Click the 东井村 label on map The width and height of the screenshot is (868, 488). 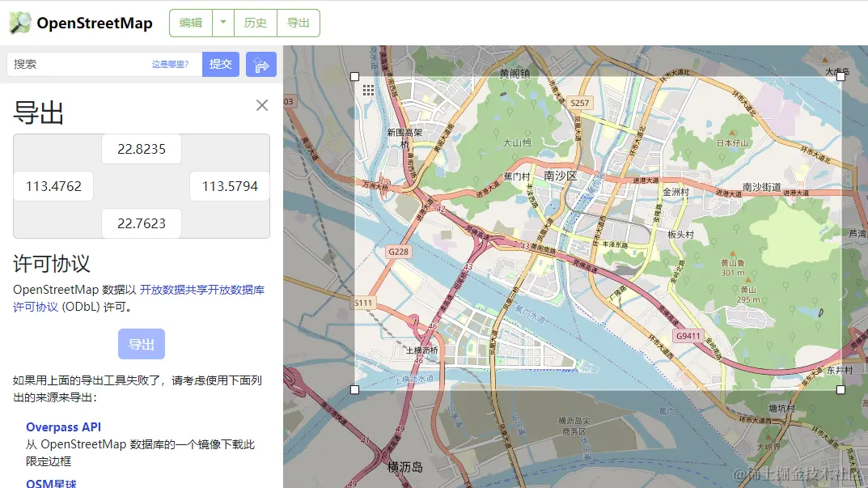pos(840,370)
